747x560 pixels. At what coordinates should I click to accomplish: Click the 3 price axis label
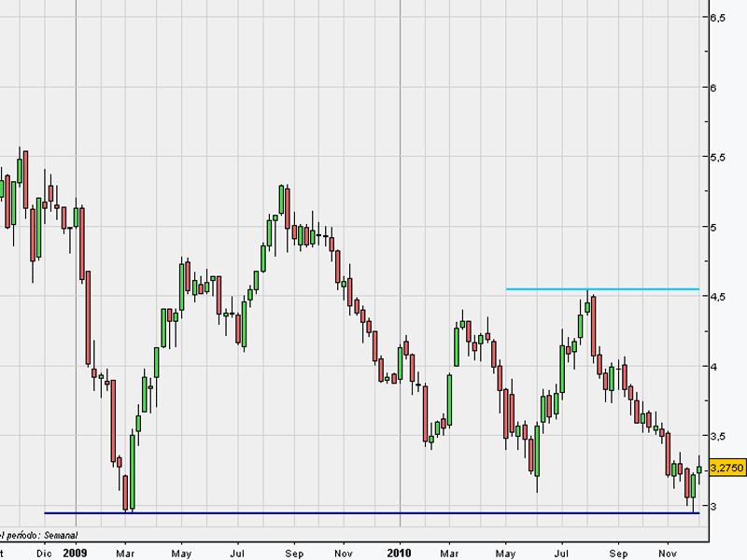pos(713,506)
